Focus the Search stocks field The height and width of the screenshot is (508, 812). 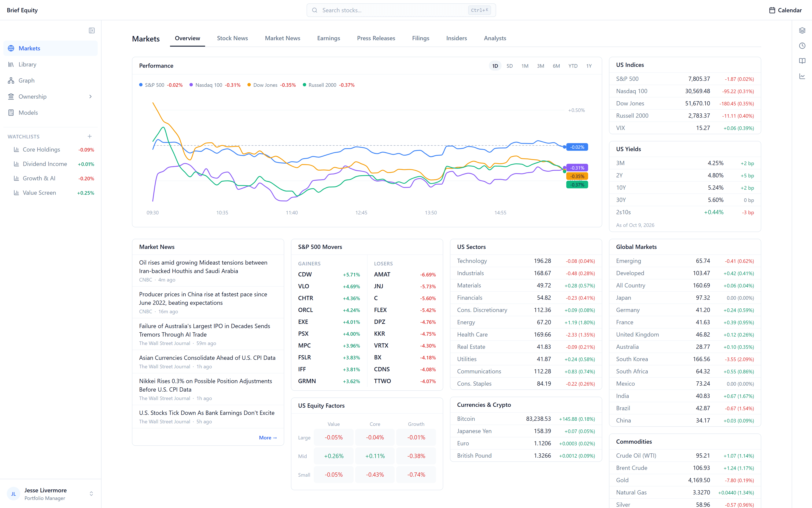point(401,10)
